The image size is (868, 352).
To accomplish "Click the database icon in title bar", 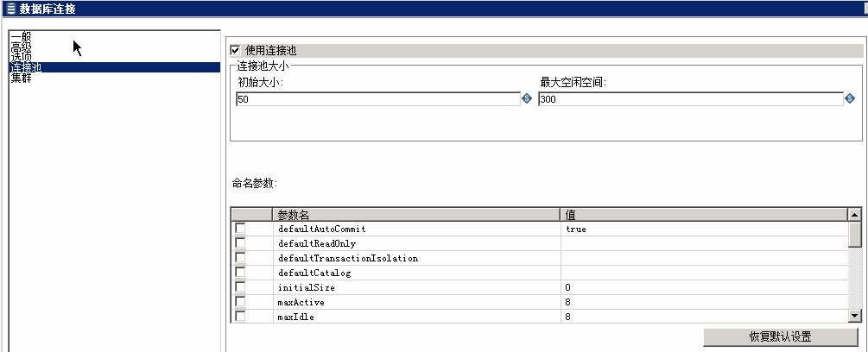I will coord(10,9).
